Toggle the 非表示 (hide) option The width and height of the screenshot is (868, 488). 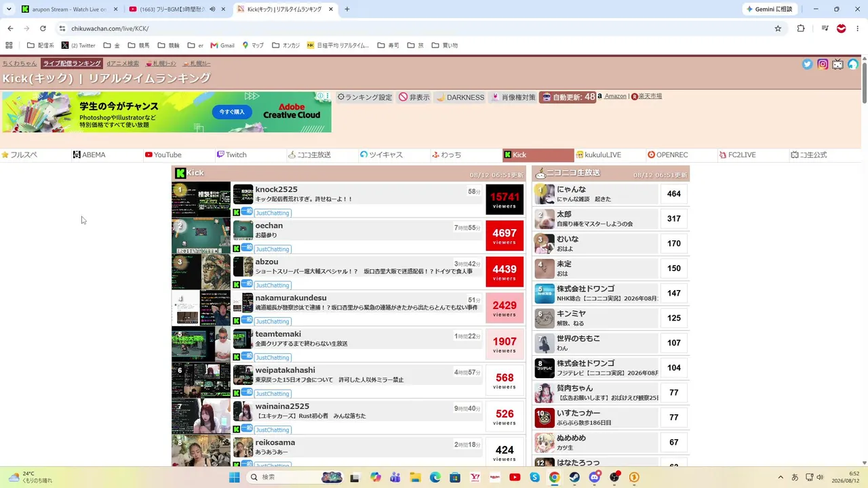(x=414, y=97)
